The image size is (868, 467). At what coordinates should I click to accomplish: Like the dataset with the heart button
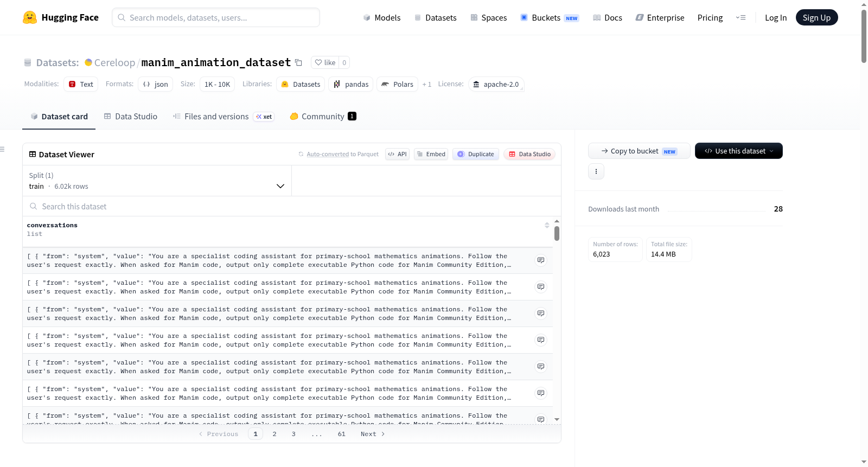325,62
